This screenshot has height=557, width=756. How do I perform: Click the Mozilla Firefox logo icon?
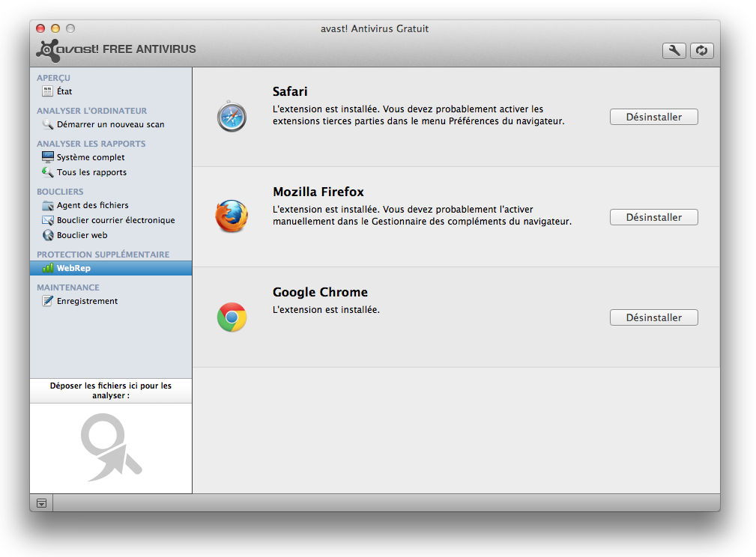(x=232, y=216)
